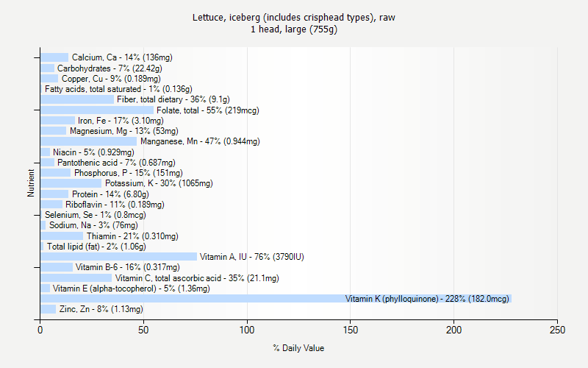Click the Thiamin - 21% label
588x368 pixels.
132,236
